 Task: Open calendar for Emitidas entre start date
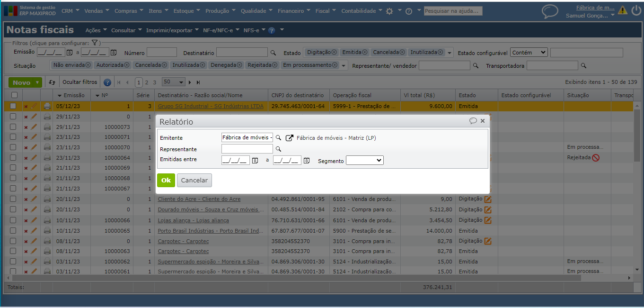[x=255, y=161]
